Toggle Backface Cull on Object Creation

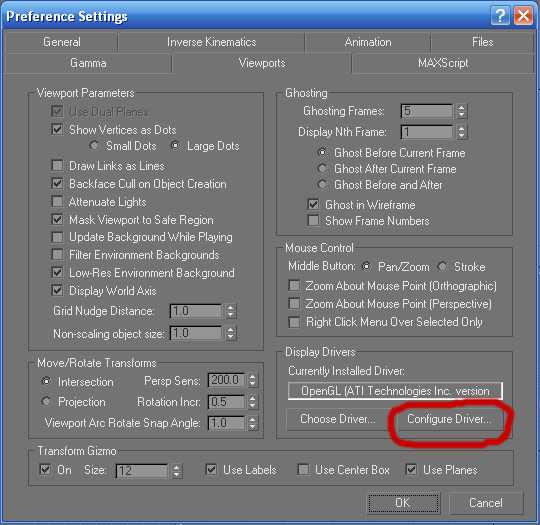tap(57, 183)
